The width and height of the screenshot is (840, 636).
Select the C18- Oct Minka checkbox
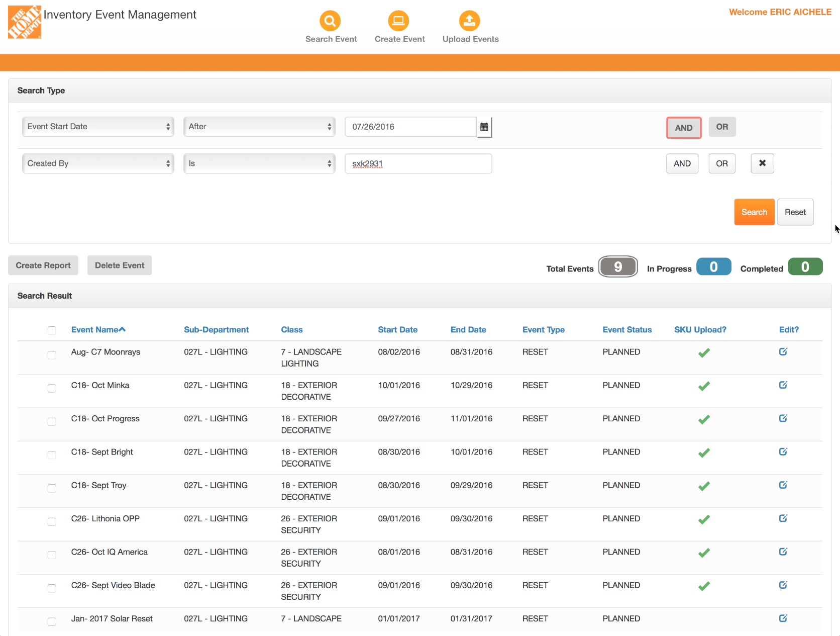(52, 388)
